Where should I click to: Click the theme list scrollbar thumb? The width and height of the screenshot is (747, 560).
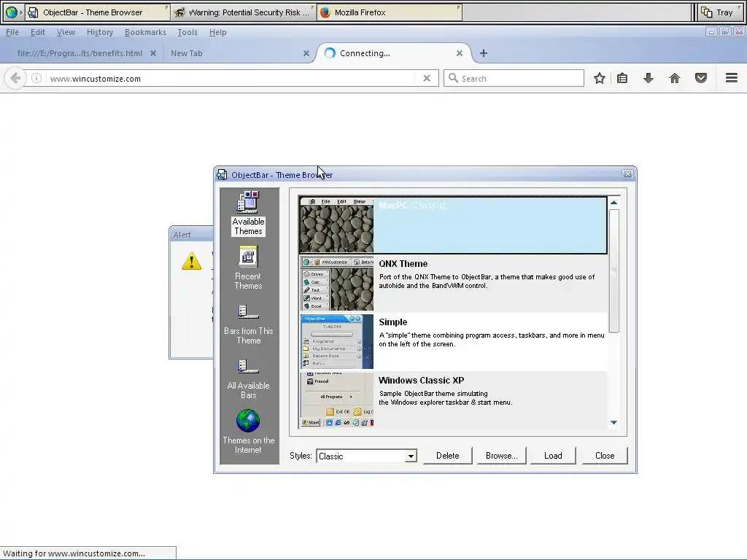(x=614, y=271)
